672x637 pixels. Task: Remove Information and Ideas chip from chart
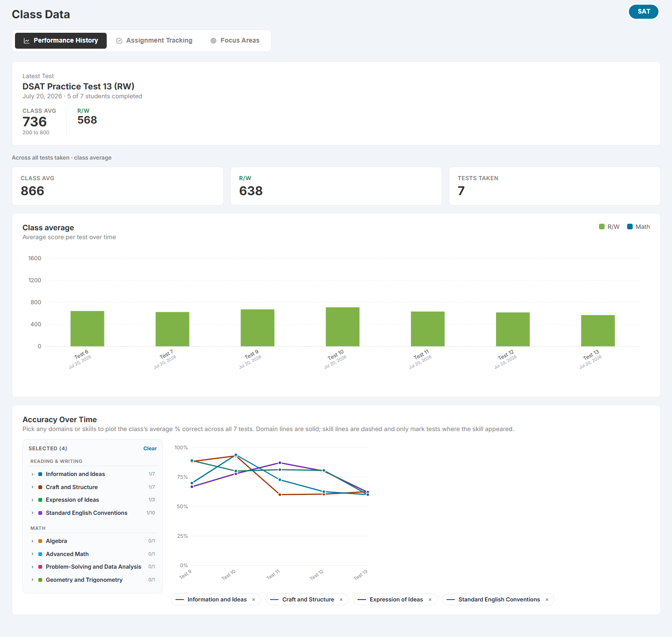coord(254,600)
